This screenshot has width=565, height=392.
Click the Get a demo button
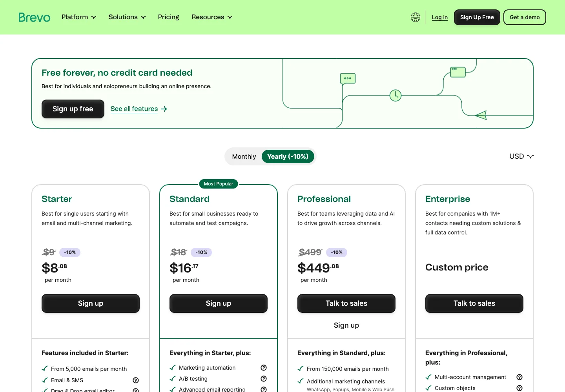pyautogui.click(x=525, y=17)
